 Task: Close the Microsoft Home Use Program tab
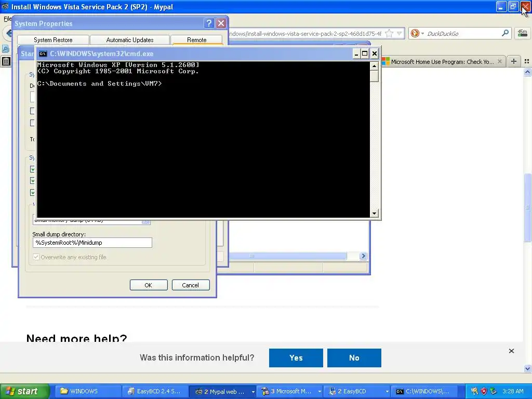(x=499, y=61)
